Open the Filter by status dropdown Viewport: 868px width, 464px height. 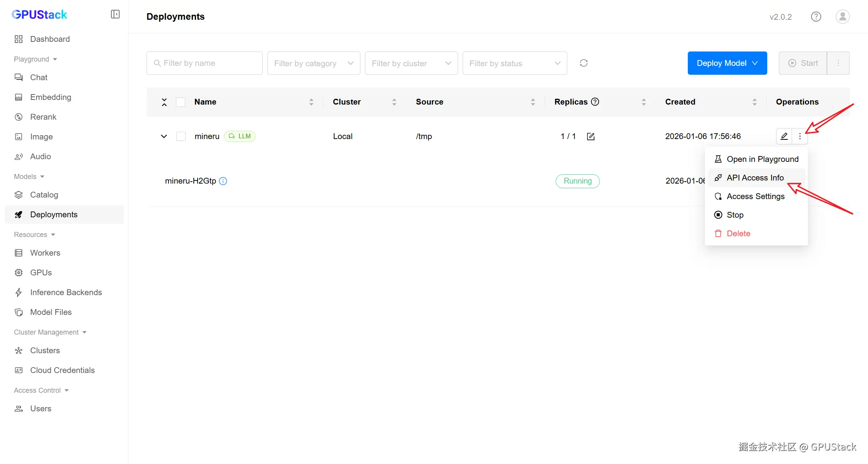tap(515, 63)
